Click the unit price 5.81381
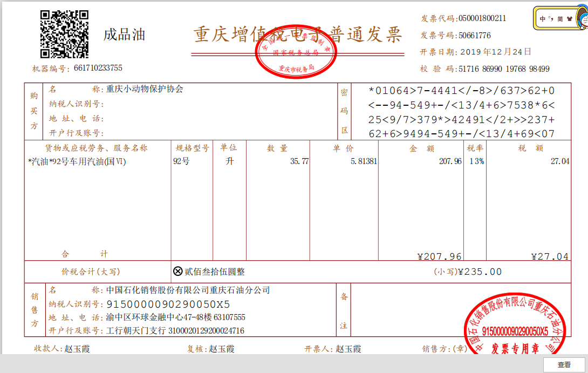This screenshot has width=588, height=373. click(364, 161)
